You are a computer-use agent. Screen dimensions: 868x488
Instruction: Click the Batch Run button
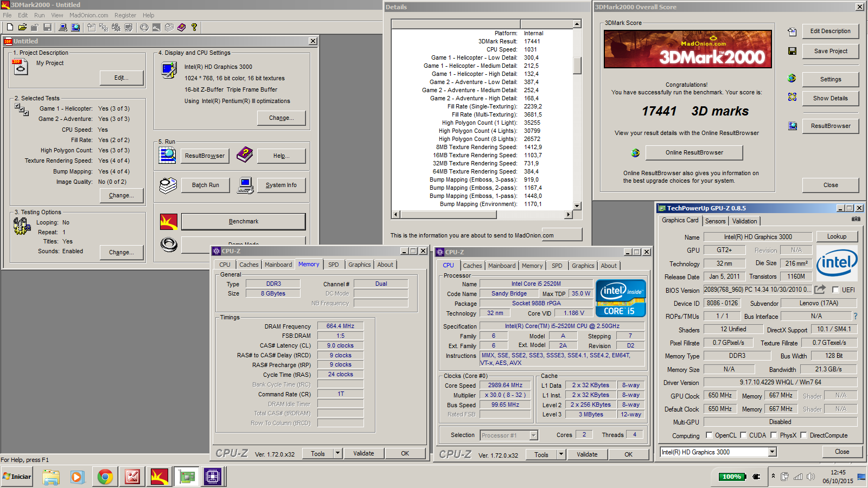205,185
